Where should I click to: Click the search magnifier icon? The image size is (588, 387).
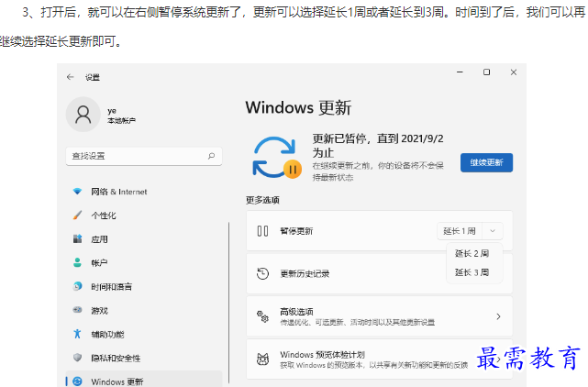pyautogui.click(x=212, y=156)
